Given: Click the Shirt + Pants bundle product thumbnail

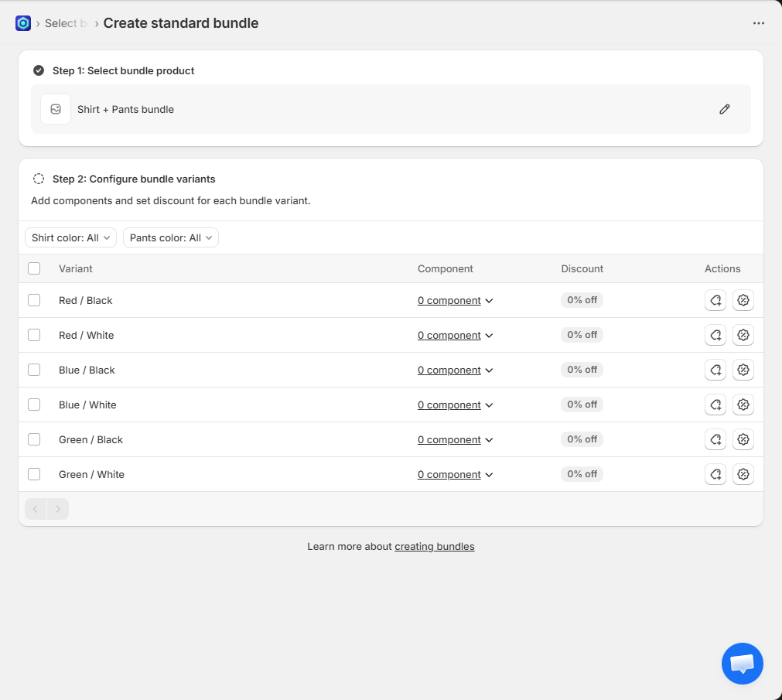Looking at the screenshot, I should (x=56, y=109).
